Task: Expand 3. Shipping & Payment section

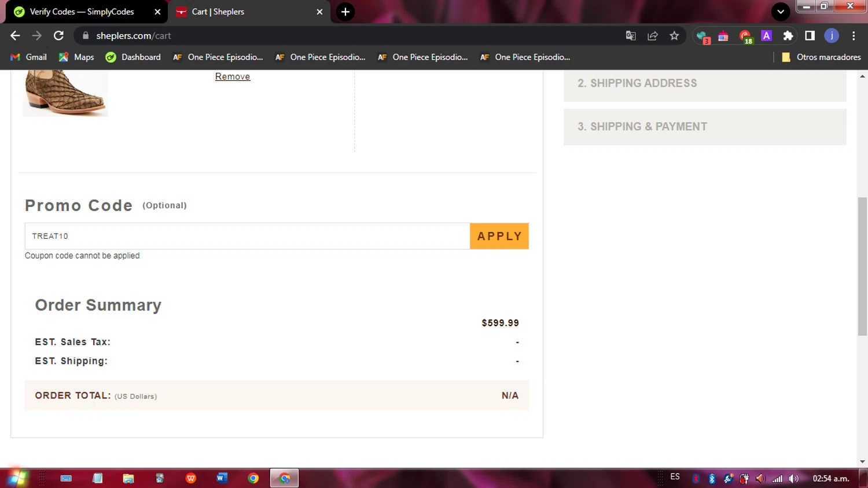Action: [x=705, y=127]
